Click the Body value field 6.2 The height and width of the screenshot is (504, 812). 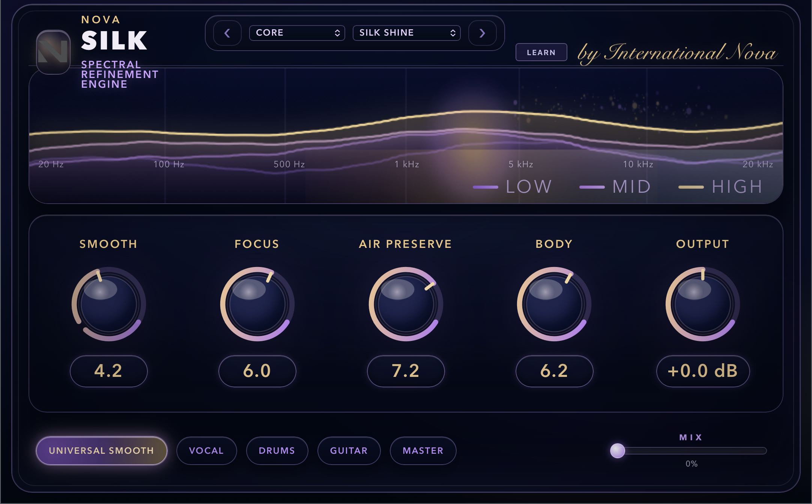coord(554,371)
